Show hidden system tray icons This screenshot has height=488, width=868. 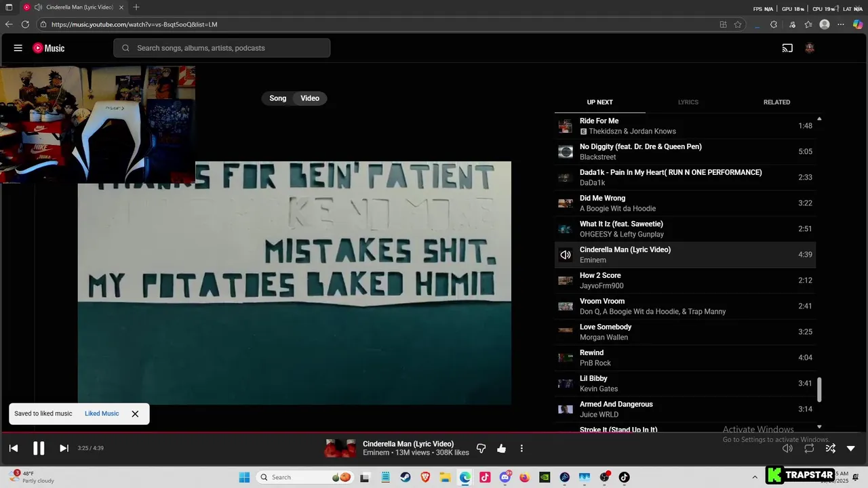[755, 477]
